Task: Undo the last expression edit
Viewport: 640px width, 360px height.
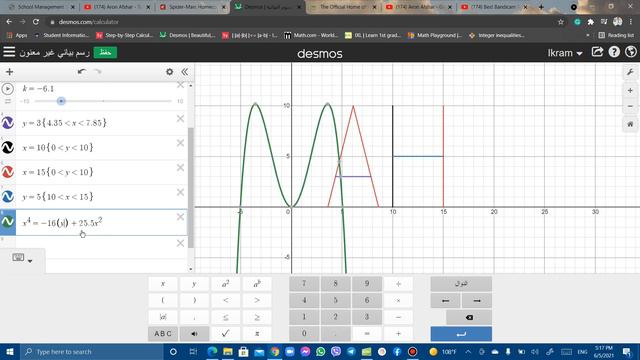Action: click(x=82, y=71)
